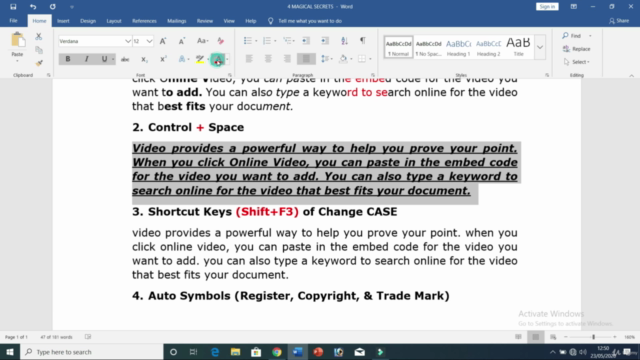
Task: Click the Sign in button
Action: click(547, 7)
